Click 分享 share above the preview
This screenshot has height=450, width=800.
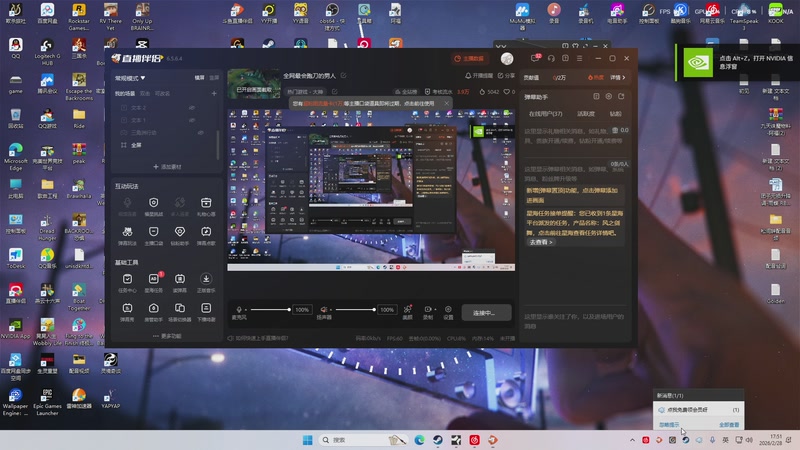pos(506,76)
